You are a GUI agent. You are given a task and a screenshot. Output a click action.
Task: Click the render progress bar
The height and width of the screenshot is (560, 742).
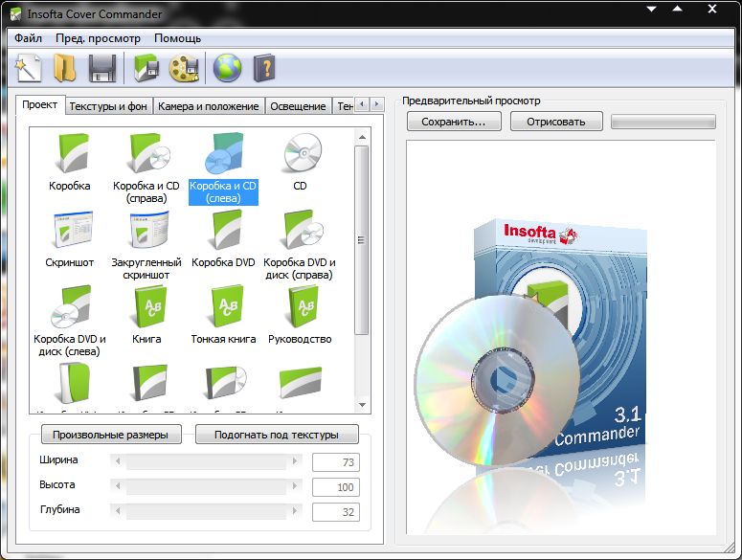[x=663, y=122]
